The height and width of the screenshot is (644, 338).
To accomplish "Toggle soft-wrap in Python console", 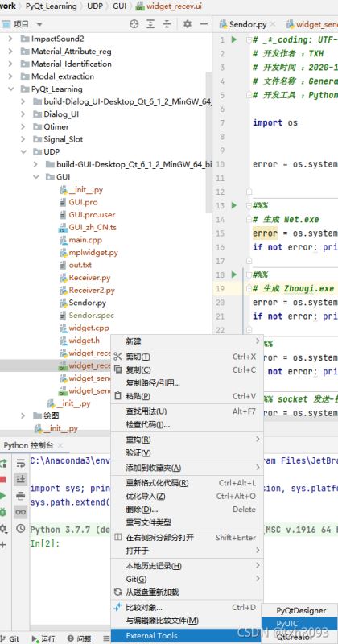I will [x=20, y=464].
